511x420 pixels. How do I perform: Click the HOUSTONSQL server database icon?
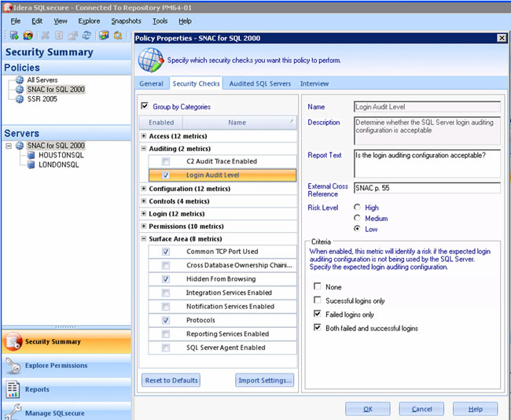tap(31, 155)
